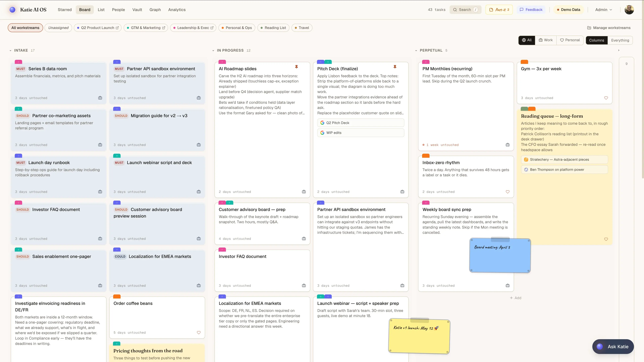The height and width of the screenshot is (362, 644).
Task: Click briefcase icon on Migration guide card
Action: pyautogui.click(x=199, y=145)
